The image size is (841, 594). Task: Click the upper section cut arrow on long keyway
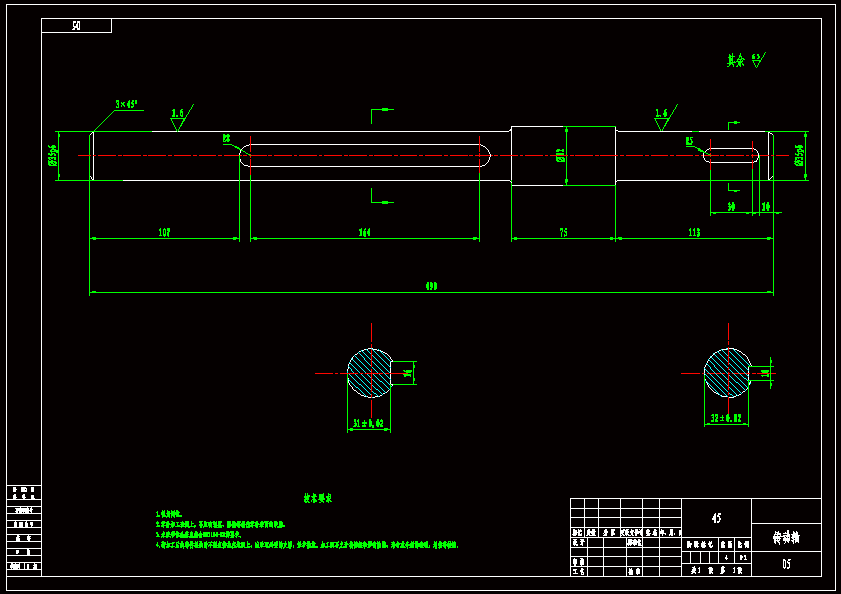(381, 112)
